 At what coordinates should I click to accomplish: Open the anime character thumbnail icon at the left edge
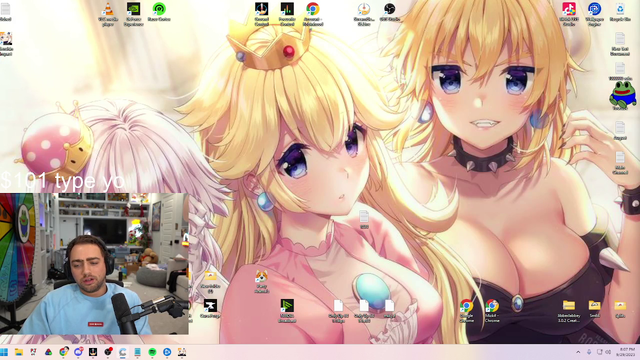tap(6, 44)
